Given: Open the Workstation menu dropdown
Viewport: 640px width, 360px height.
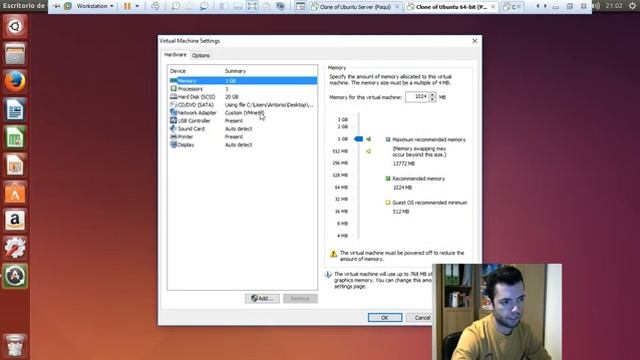Looking at the screenshot, I should click(95, 6).
